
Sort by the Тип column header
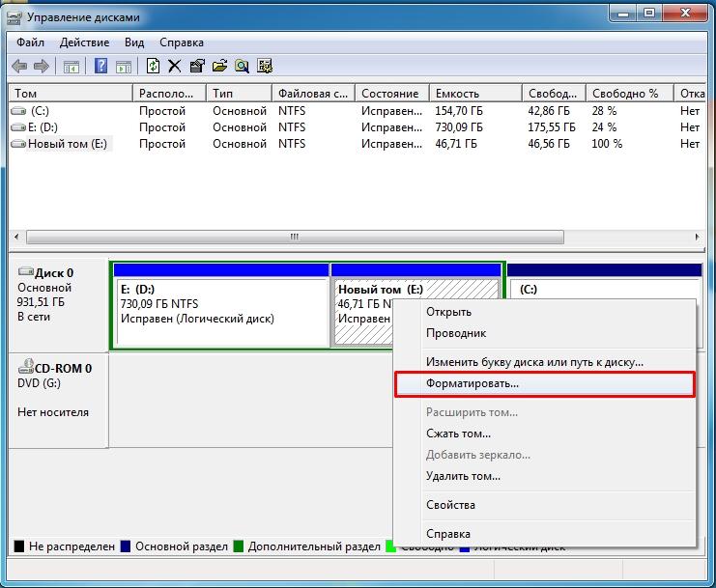pos(240,94)
